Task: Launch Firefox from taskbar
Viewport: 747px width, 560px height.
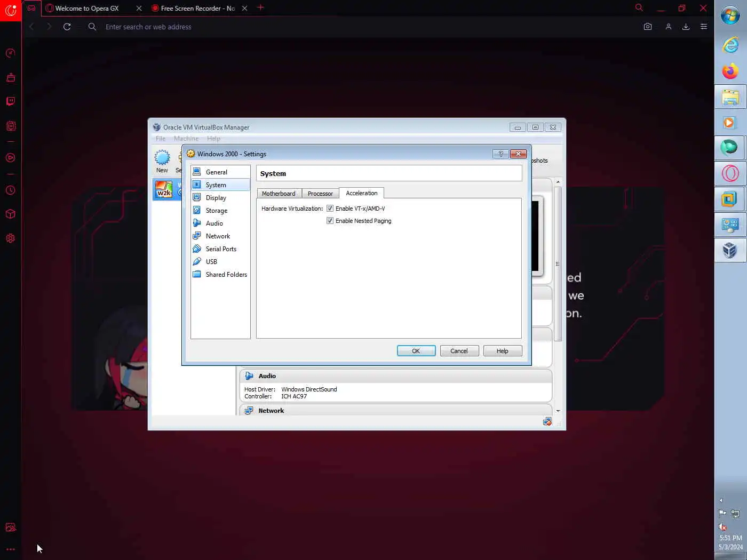Action: click(x=730, y=71)
